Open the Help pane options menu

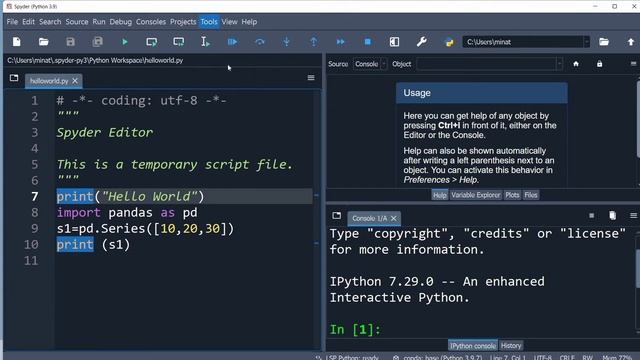click(x=633, y=64)
